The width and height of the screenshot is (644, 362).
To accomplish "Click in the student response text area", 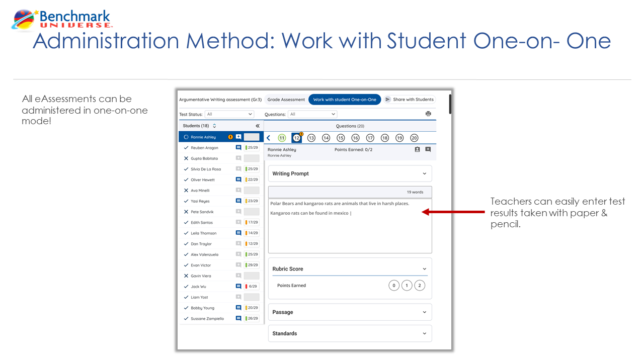I will 350,226.
